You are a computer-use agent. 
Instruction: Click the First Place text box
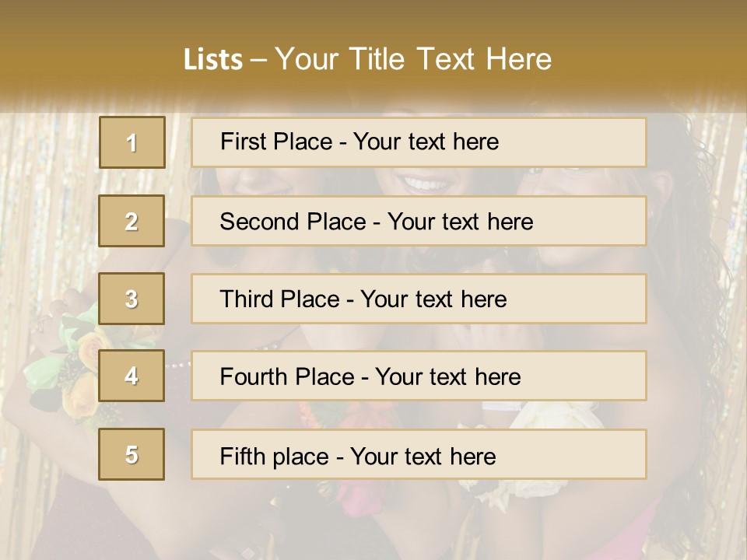[419, 142]
